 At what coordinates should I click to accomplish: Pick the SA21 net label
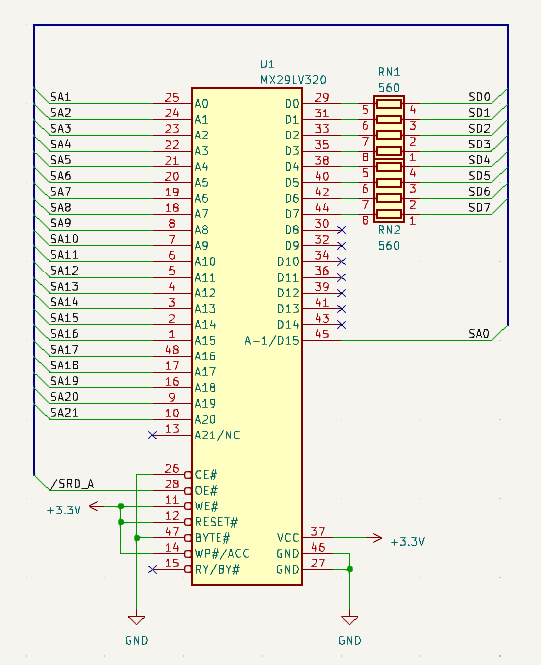pos(64,413)
